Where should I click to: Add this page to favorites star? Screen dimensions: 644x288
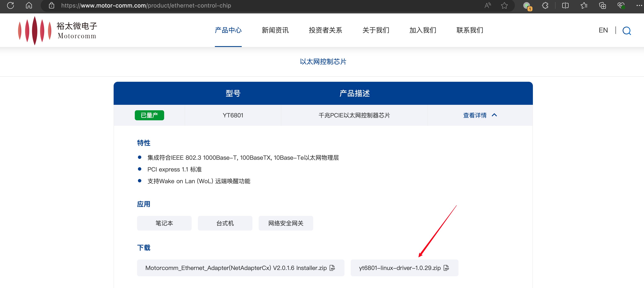click(x=504, y=5)
